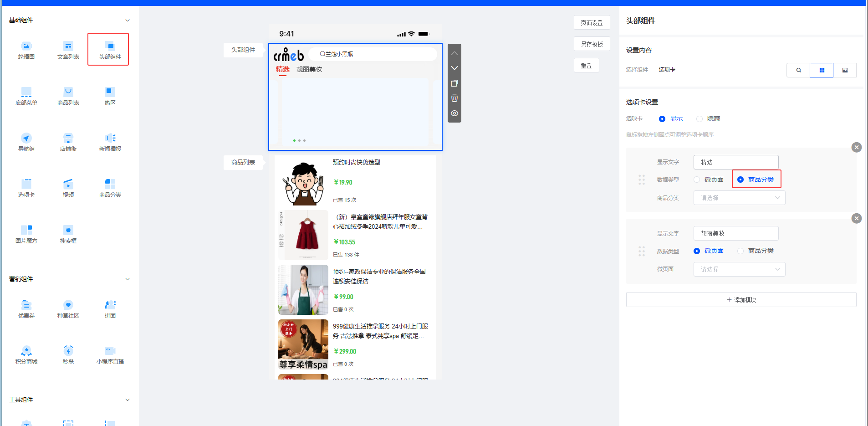
Task: Choose the 优惠券 coupon component
Action: tap(26, 305)
